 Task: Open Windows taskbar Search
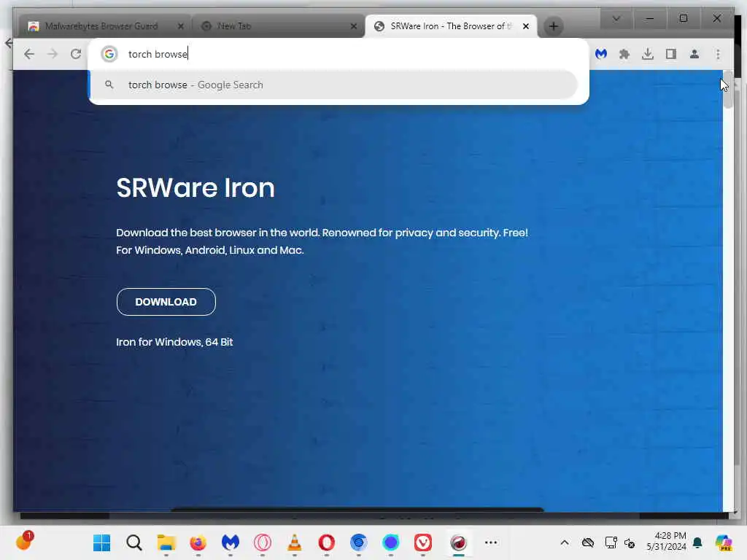(x=134, y=542)
